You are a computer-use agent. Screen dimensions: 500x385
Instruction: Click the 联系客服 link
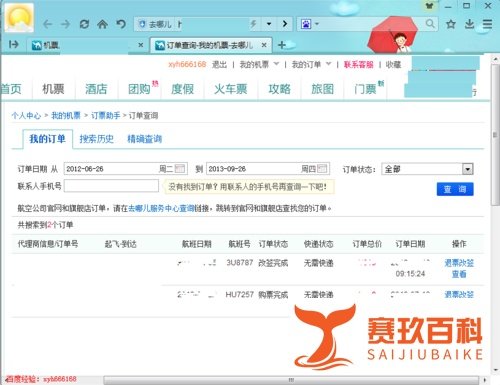(x=358, y=64)
